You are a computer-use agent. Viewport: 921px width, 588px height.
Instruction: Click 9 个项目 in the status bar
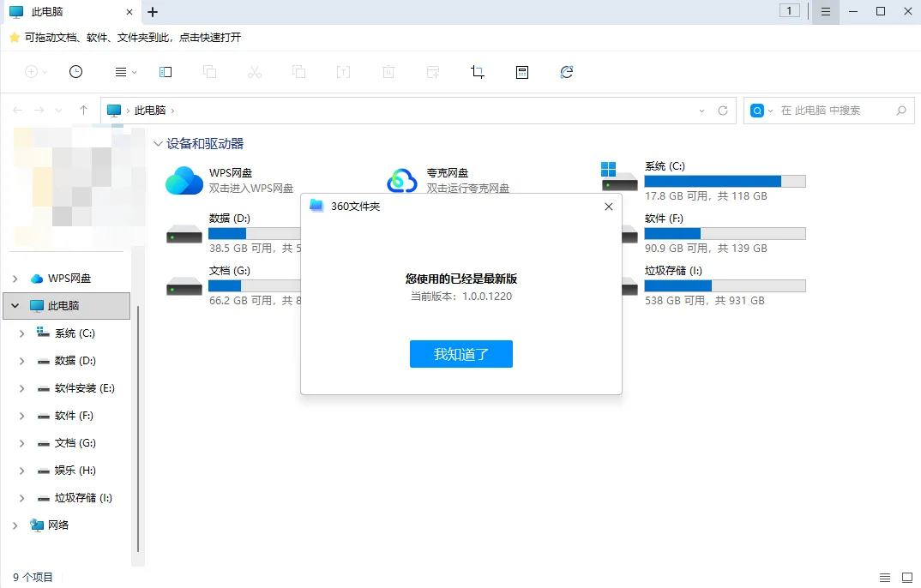(33, 578)
